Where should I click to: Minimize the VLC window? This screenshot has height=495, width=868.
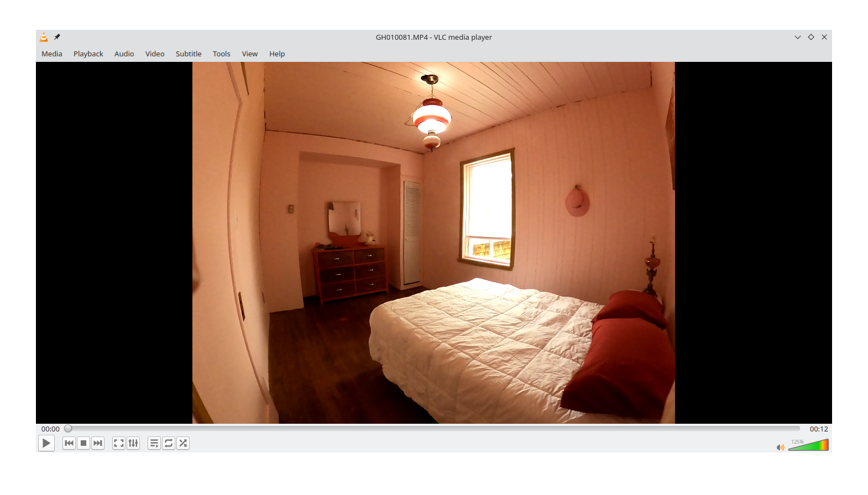click(x=798, y=37)
